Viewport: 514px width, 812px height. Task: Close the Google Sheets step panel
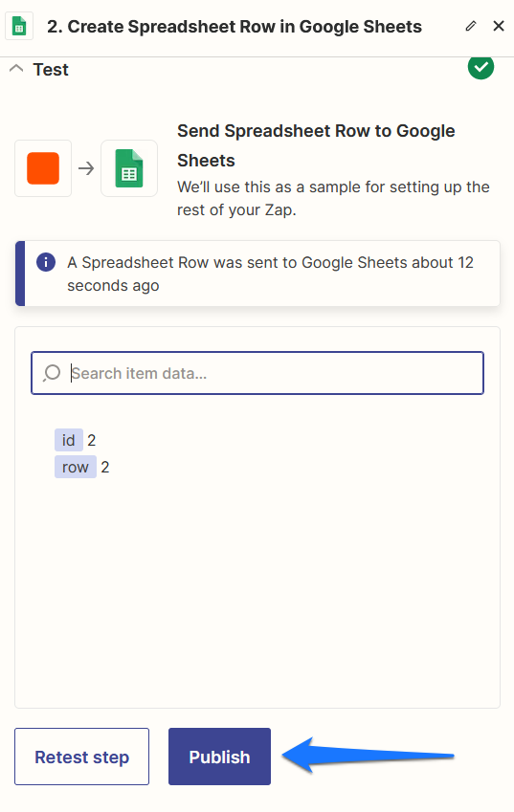[499, 26]
